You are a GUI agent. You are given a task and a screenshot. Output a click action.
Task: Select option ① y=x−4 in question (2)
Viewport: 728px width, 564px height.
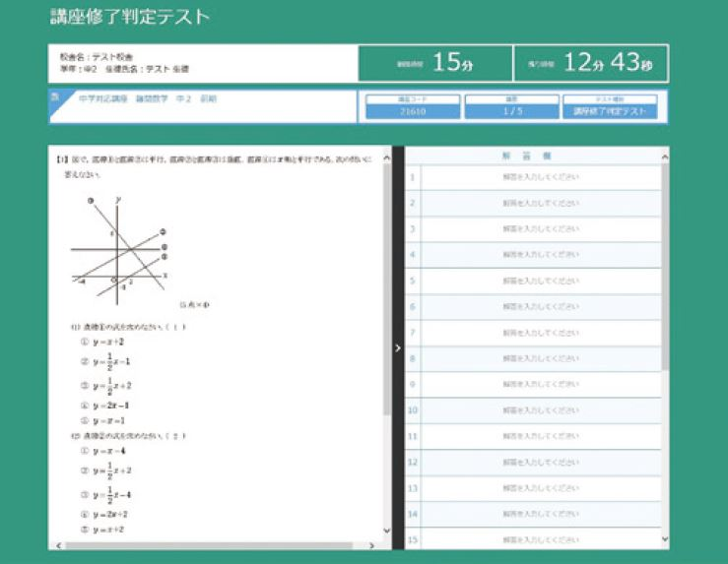pyautogui.click(x=103, y=451)
